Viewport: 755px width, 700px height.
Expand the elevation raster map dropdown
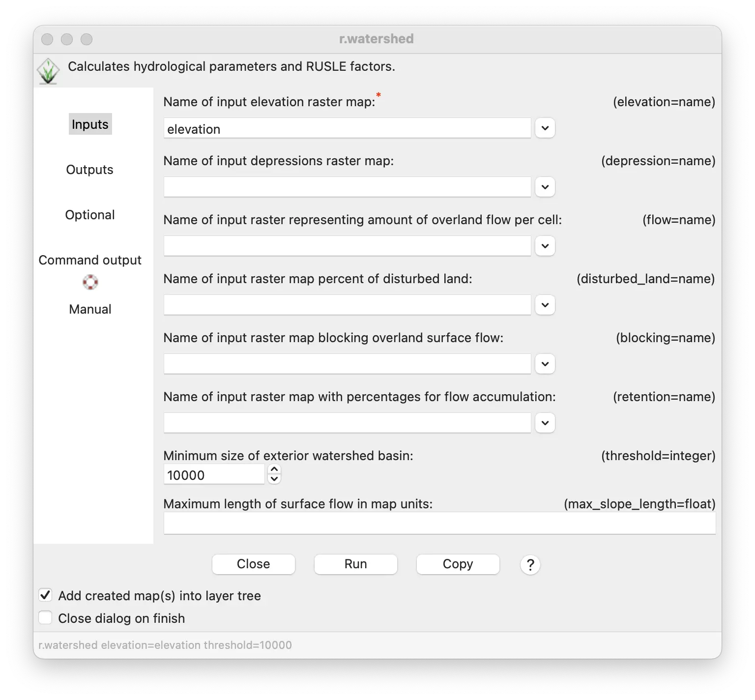point(545,128)
